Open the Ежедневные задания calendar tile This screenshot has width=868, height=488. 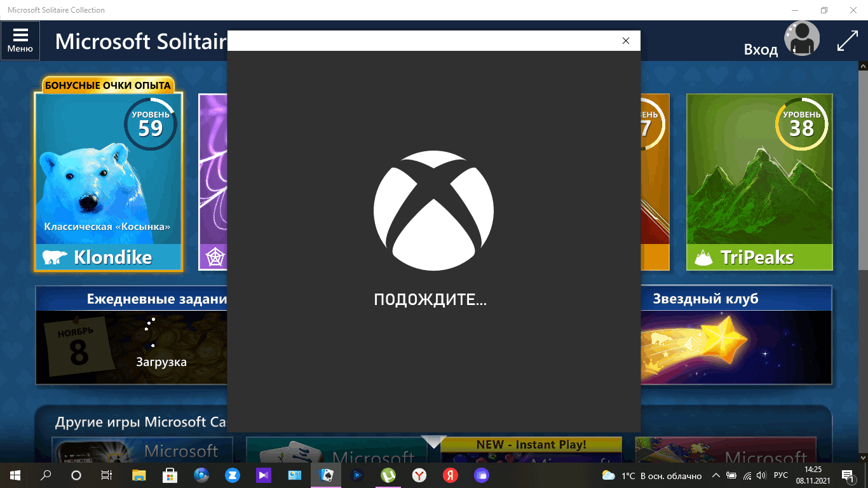point(132,335)
